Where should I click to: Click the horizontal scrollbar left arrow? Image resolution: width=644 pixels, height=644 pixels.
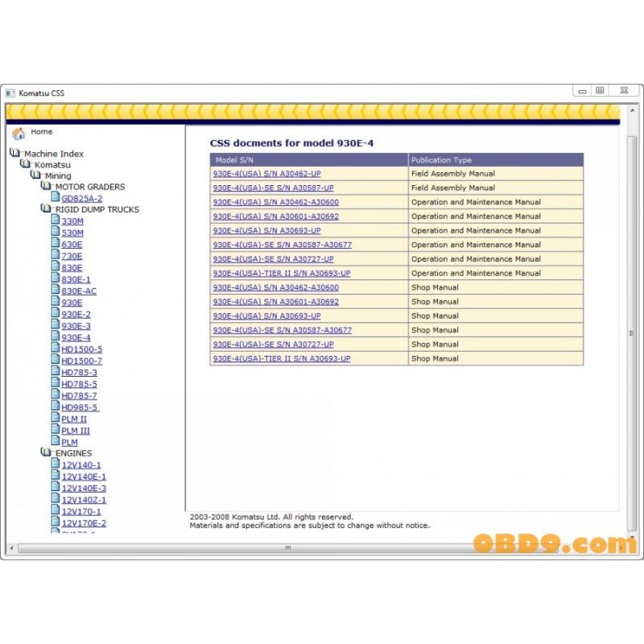click(11, 548)
